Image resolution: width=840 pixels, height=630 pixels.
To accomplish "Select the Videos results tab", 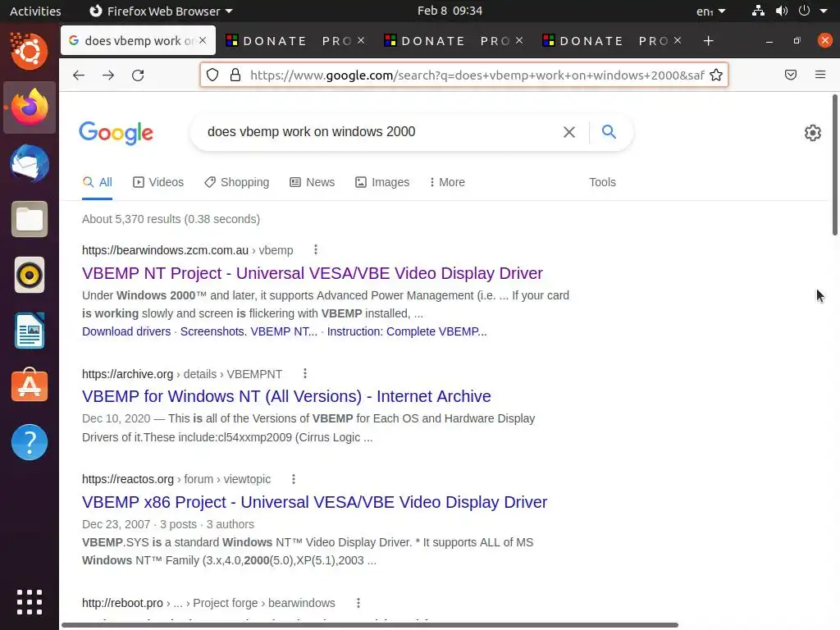I will point(158,182).
